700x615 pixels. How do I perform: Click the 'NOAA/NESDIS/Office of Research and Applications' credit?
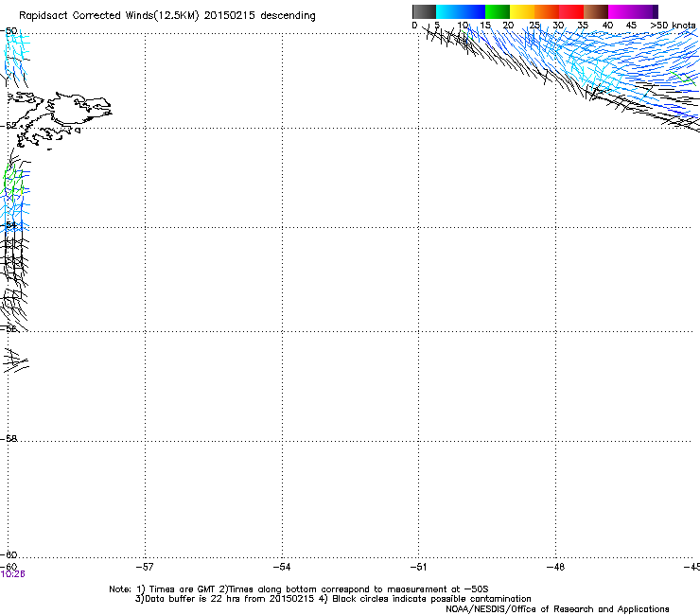click(x=557, y=609)
